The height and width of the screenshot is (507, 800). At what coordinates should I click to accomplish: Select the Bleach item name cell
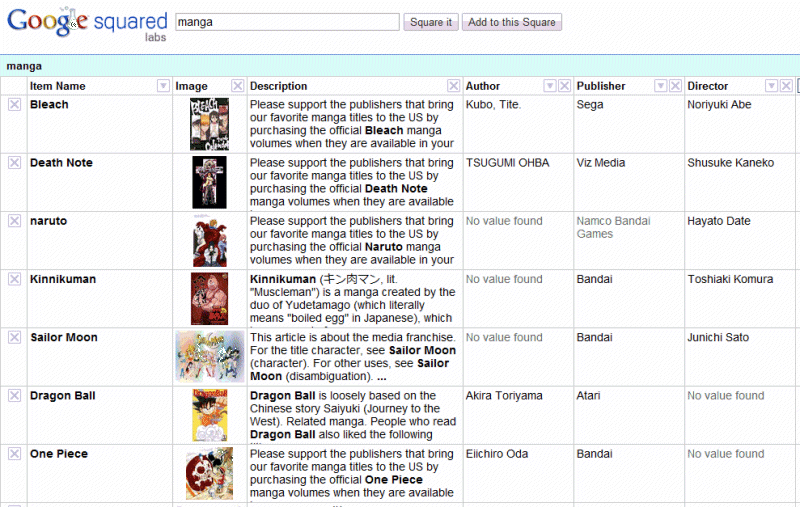pyautogui.click(x=49, y=105)
